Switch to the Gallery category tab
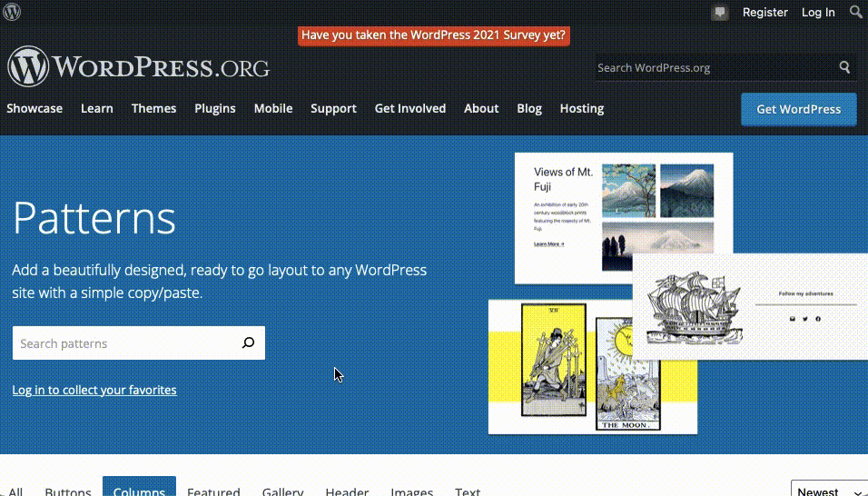 (x=283, y=490)
